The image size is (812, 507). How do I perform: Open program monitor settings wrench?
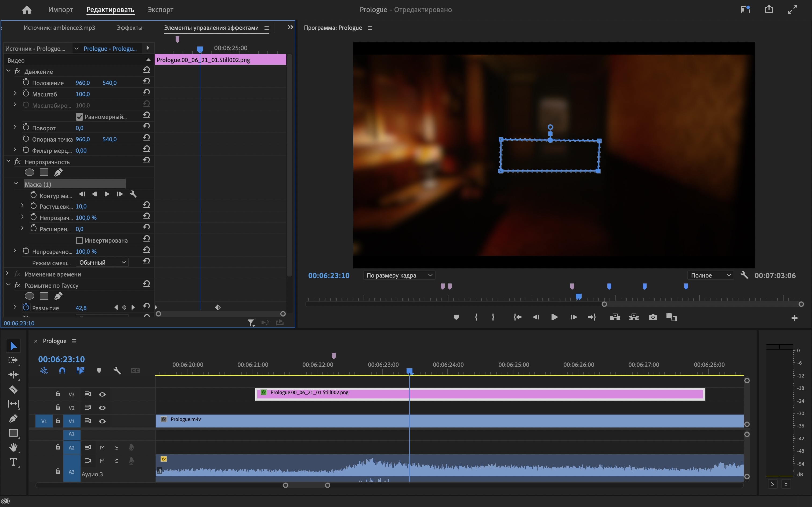(744, 275)
